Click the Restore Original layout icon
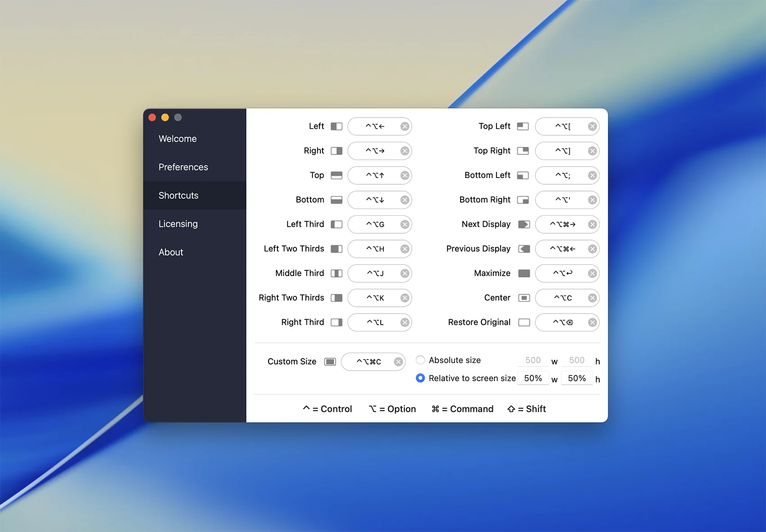The image size is (766, 532). pyautogui.click(x=524, y=323)
